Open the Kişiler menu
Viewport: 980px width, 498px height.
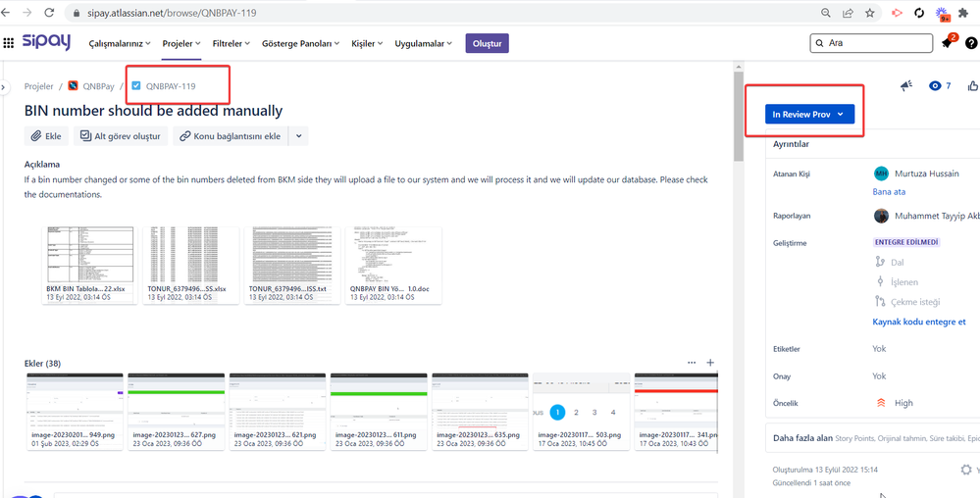pos(367,44)
